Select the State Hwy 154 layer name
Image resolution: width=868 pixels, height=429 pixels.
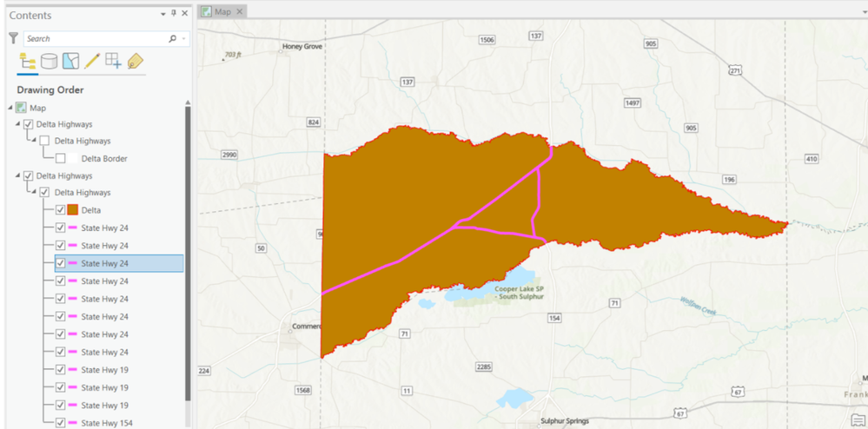pos(107,423)
